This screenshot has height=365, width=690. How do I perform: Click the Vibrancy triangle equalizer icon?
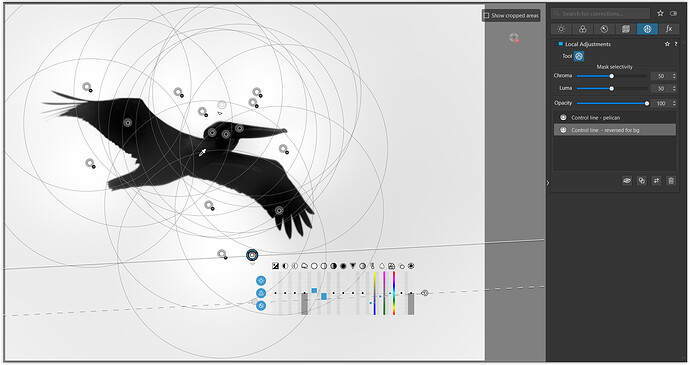353,266
